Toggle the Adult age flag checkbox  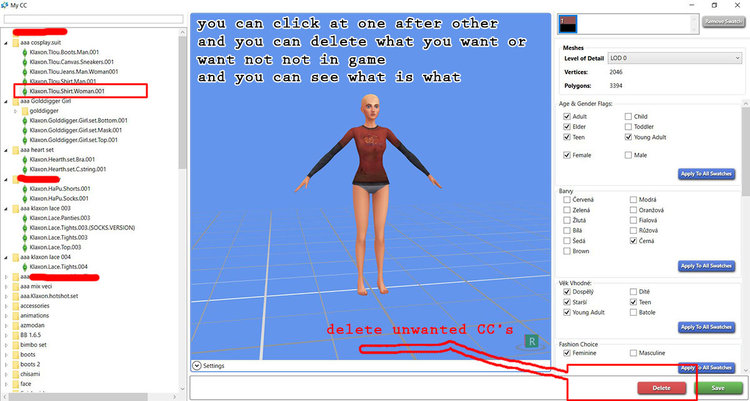pyautogui.click(x=567, y=116)
